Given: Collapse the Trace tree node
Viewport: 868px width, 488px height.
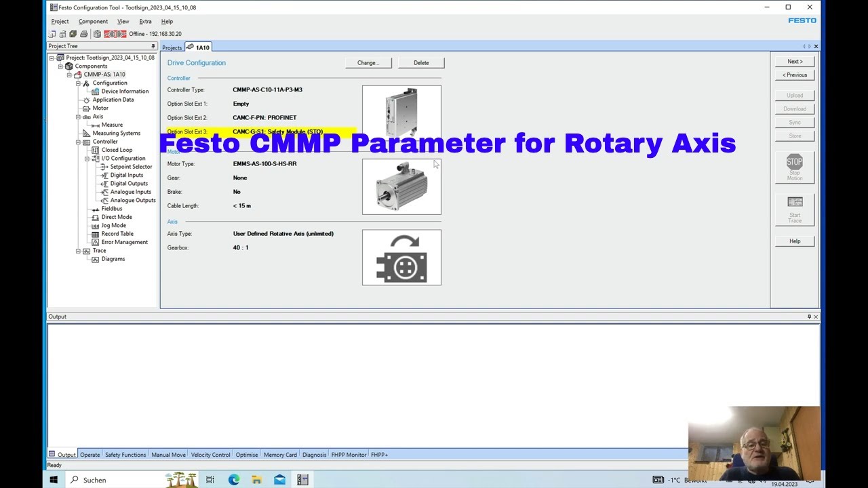Looking at the screenshot, I should tap(78, 251).
